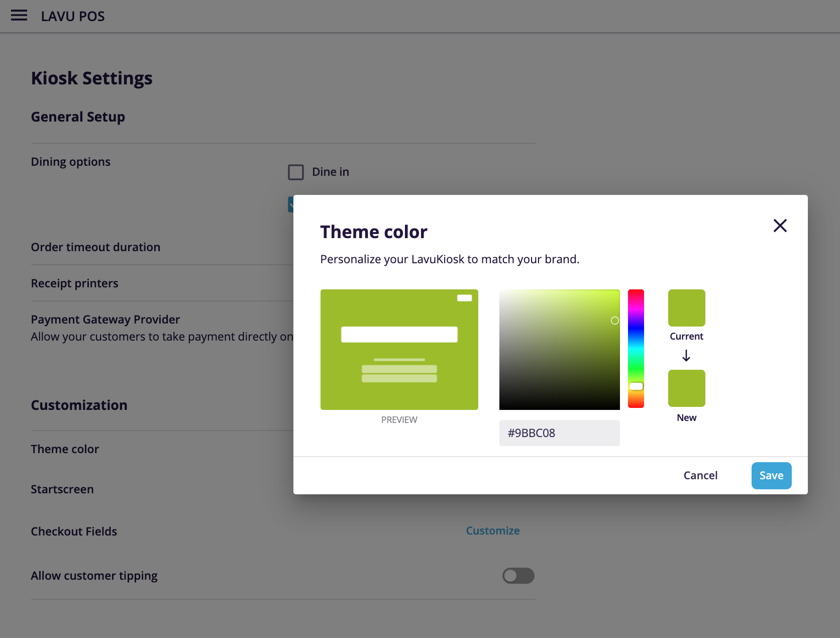Image resolution: width=840 pixels, height=638 pixels.
Task: Click the Customize link for Checkout Fields
Action: point(492,530)
